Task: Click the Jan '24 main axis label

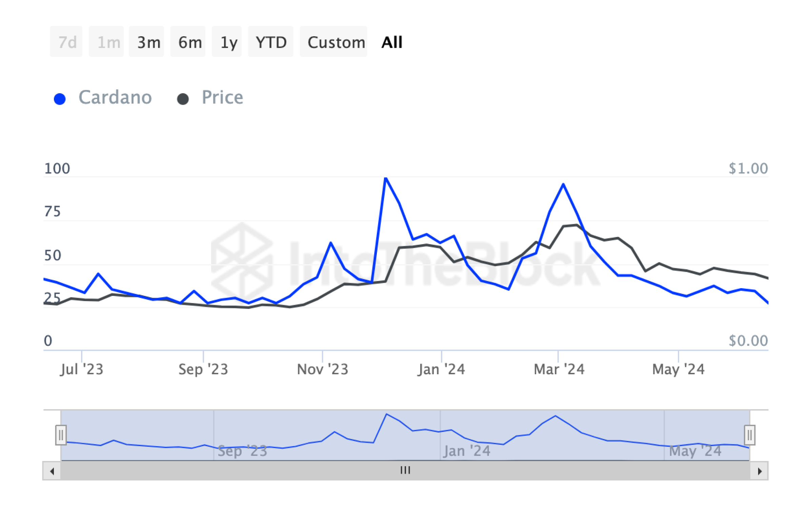Action: (x=441, y=369)
